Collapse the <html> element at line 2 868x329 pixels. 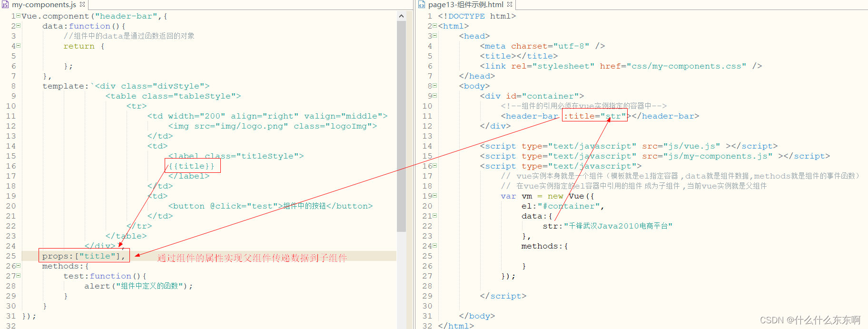[435, 26]
